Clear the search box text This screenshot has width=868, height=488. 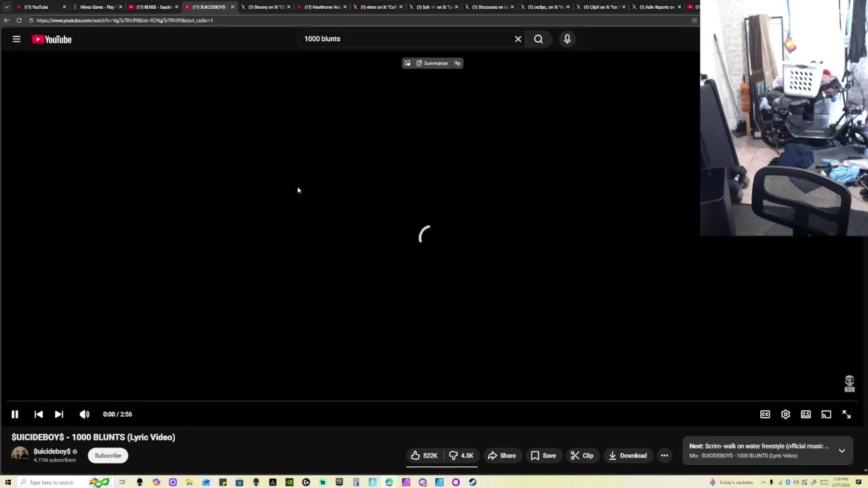pyautogui.click(x=518, y=39)
